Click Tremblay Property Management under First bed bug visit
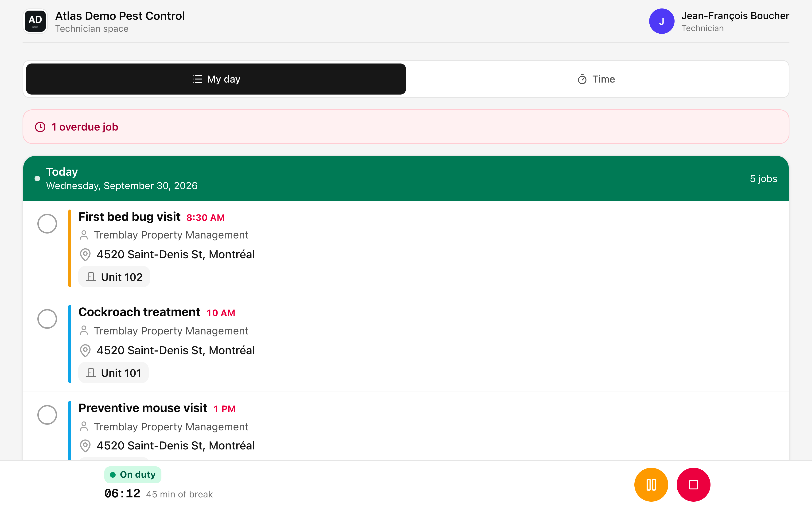The height and width of the screenshot is (508, 812). 171,235
